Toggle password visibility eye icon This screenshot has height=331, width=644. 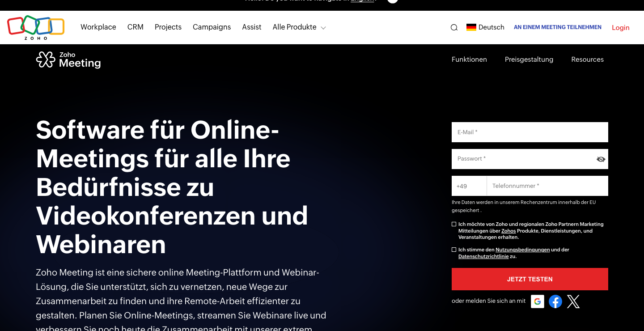pyautogui.click(x=601, y=159)
